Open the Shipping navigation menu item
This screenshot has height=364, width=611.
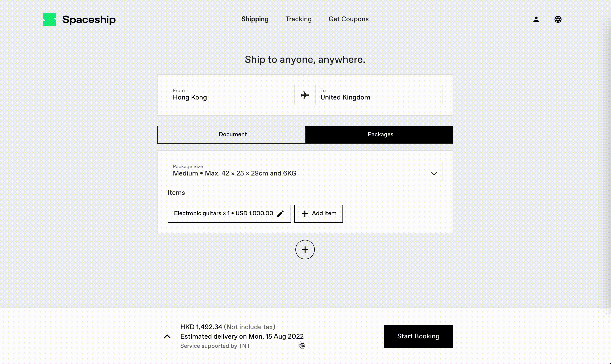pyautogui.click(x=255, y=19)
